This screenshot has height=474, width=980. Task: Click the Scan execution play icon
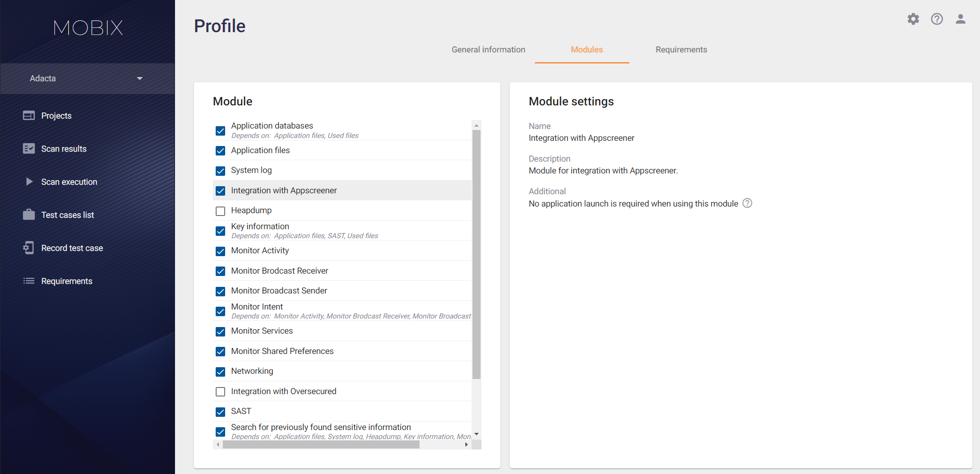[29, 181]
